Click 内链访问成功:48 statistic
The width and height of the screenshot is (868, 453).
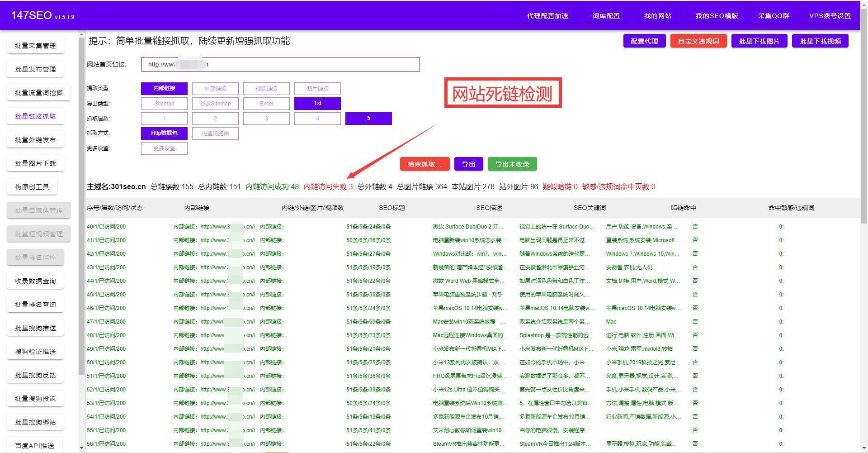[272, 186]
